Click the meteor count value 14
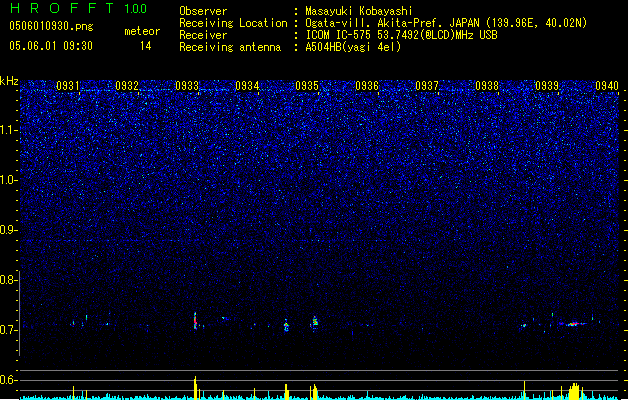 pos(146,46)
